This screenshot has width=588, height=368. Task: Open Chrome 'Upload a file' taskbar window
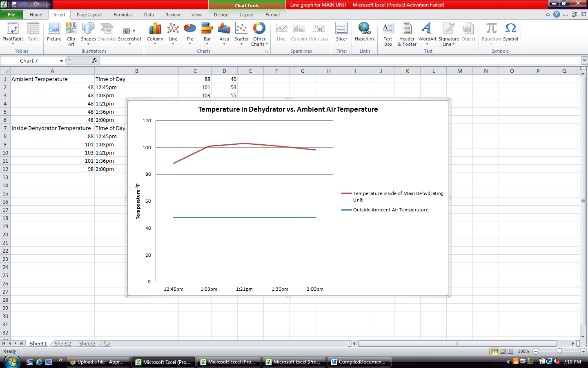98,362
